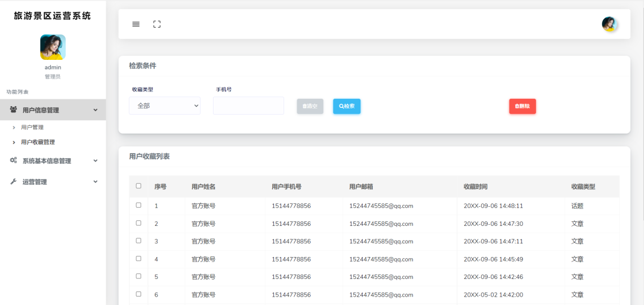Open the 收藏类型 dropdown showing 全部
This screenshot has width=644, height=305.
(165, 106)
